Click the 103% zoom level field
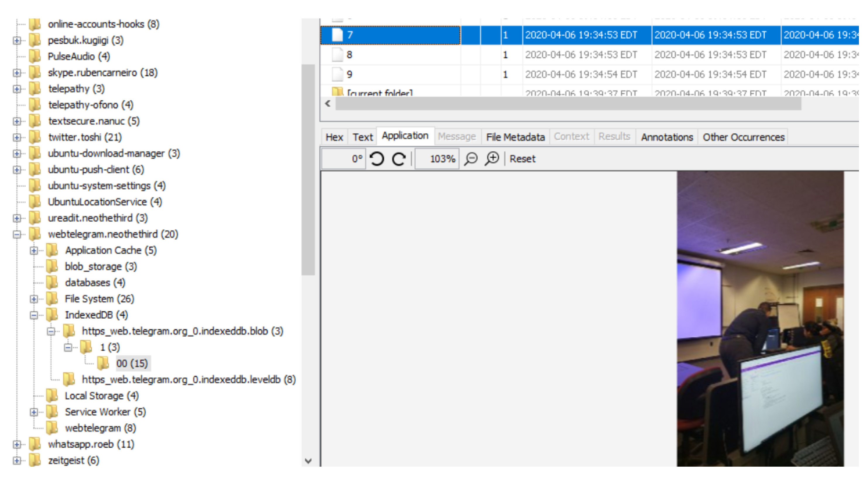The height and width of the screenshot is (481, 868). (437, 159)
